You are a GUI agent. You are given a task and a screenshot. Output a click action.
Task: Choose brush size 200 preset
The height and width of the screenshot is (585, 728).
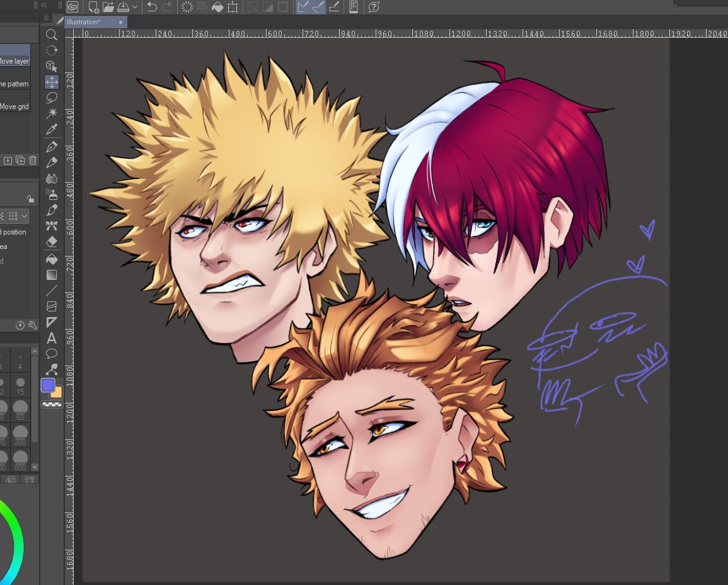(20, 436)
